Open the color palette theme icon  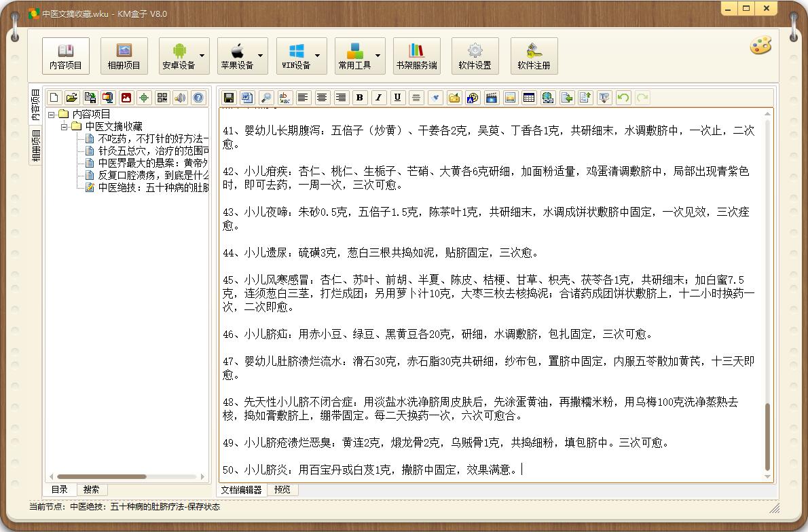[x=760, y=45]
